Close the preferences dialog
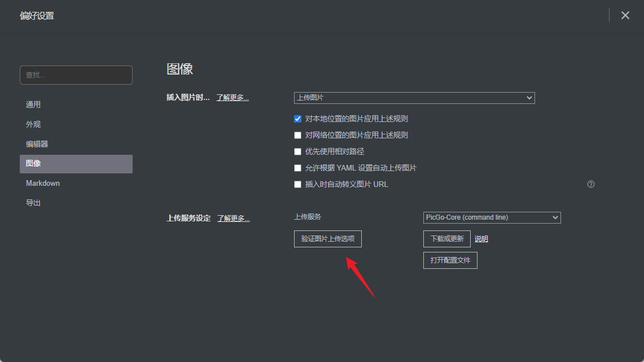The image size is (644, 362). pyautogui.click(x=625, y=15)
